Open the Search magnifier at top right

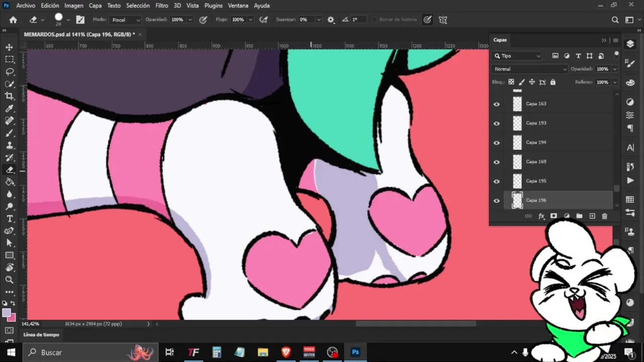pos(615,20)
